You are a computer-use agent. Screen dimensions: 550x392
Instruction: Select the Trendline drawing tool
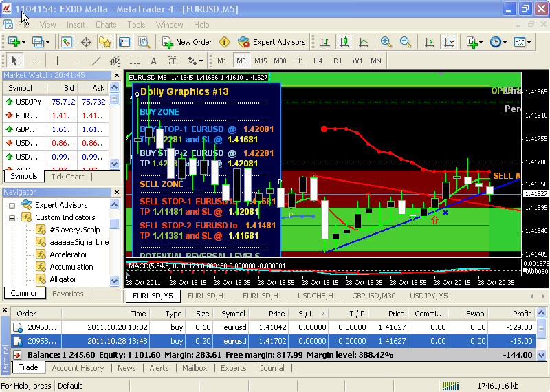pyautogui.click(x=96, y=61)
